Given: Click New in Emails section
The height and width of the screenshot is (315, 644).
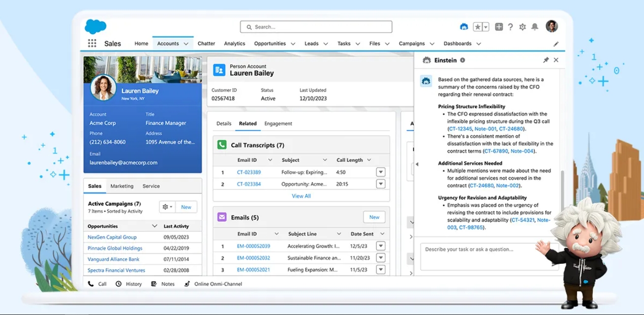Looking at the screenshot, I should click(374, 217).
